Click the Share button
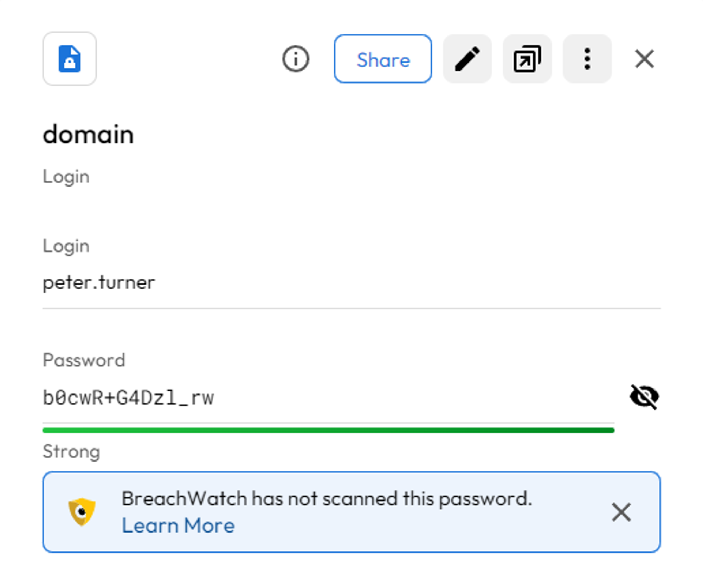Image resolution: width=703 pixels, height=588 pixels. [383, 59]
